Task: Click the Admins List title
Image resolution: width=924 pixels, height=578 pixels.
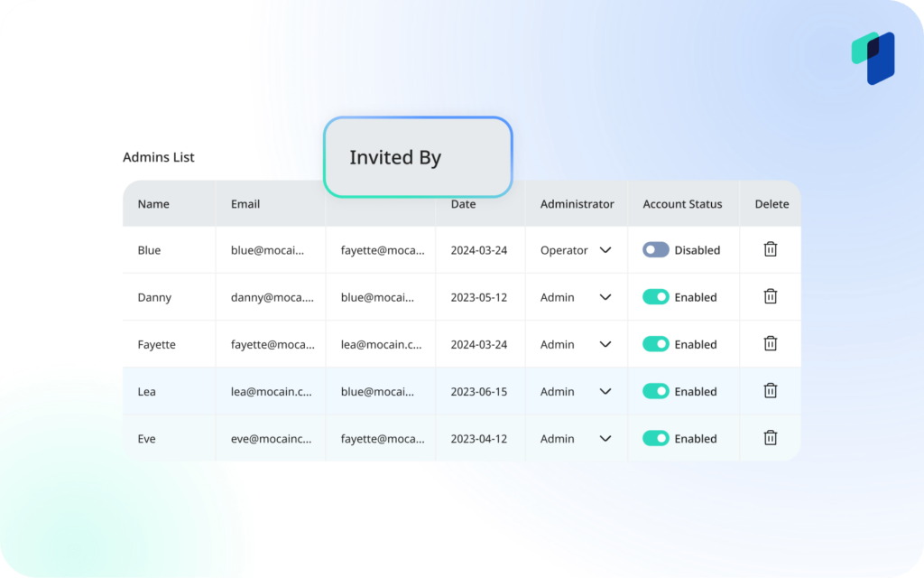Action: (159, 157)
